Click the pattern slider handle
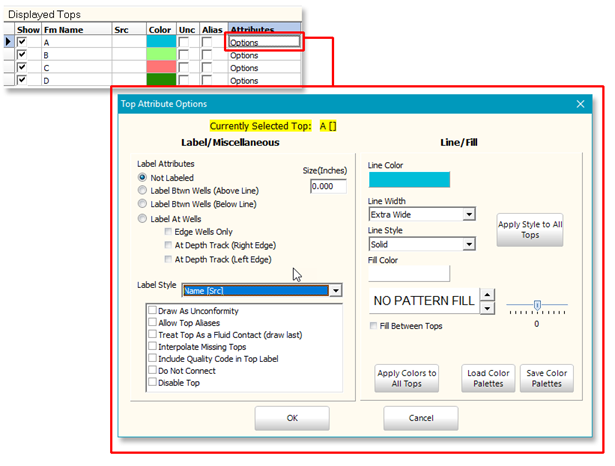 click(538, 305)
